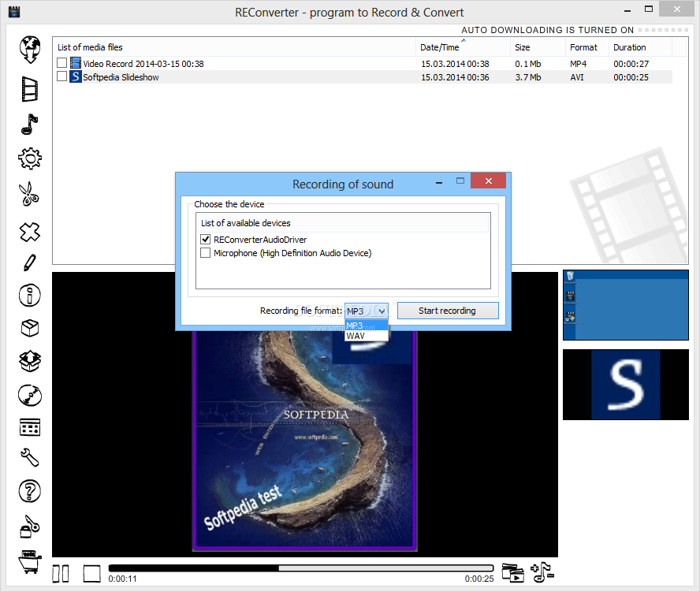The width and height of the screenshot is (700, 592).
Task: Enable the Microphone High Definition Audio Device
Action: click(x=206, y=253)
